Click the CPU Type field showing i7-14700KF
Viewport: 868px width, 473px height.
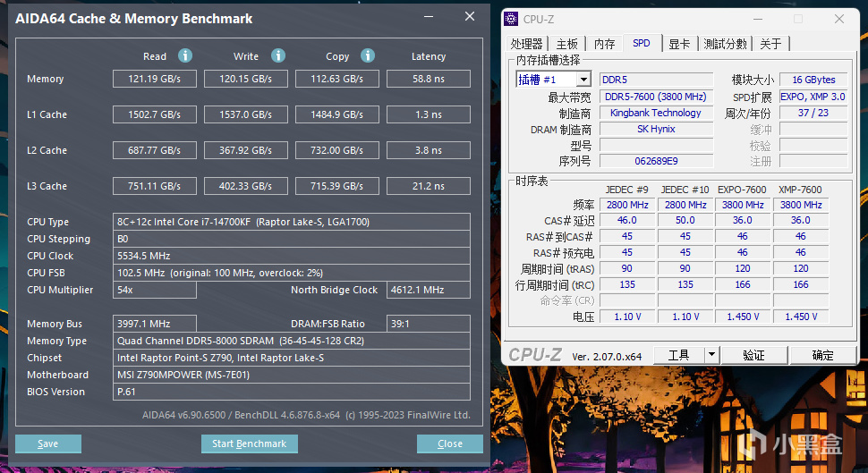[x=292, y=222]
